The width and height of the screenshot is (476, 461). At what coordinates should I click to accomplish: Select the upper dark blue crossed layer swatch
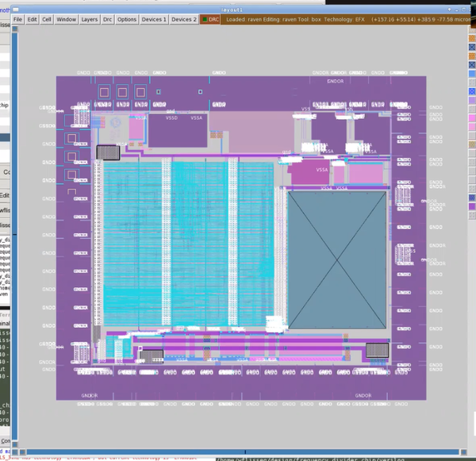(472, 47)
